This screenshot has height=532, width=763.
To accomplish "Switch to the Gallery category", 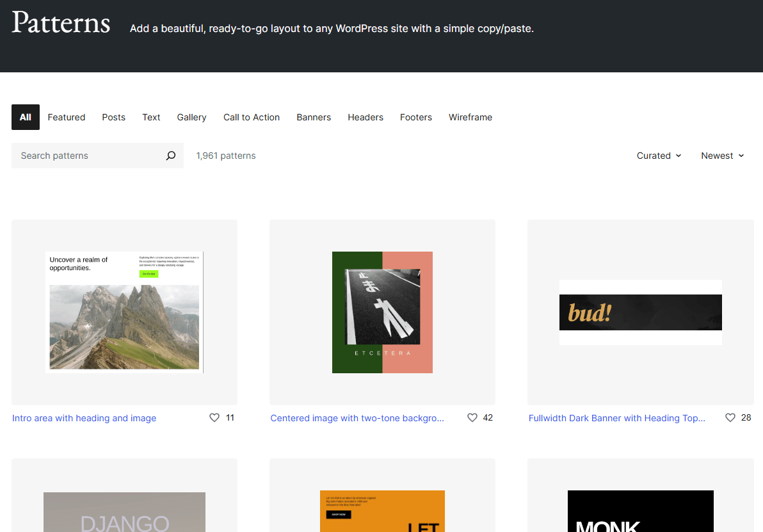I will tap(191, 117).
